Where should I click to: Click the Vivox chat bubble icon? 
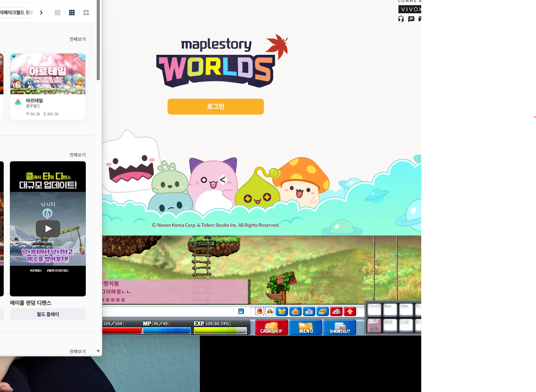pyautogui.click(x=411, y=19)
